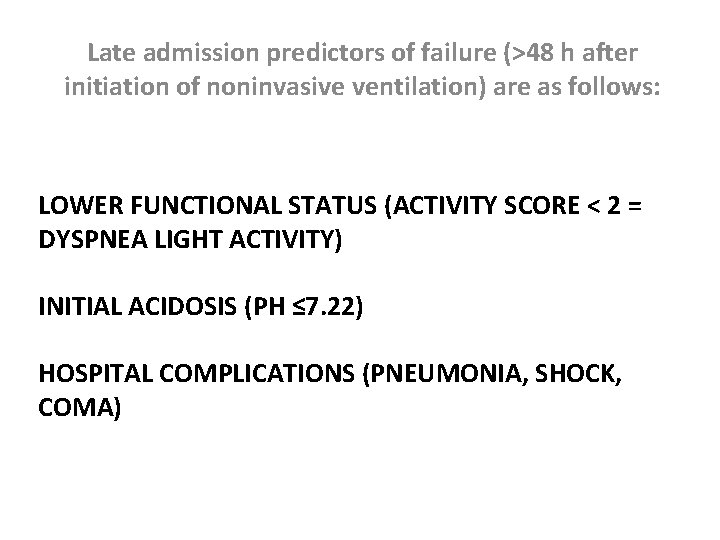Click the word 'COMA)' on the last line
Viewport: 720px width, 540px height.
pyautogui.click(x=79, y=407)
